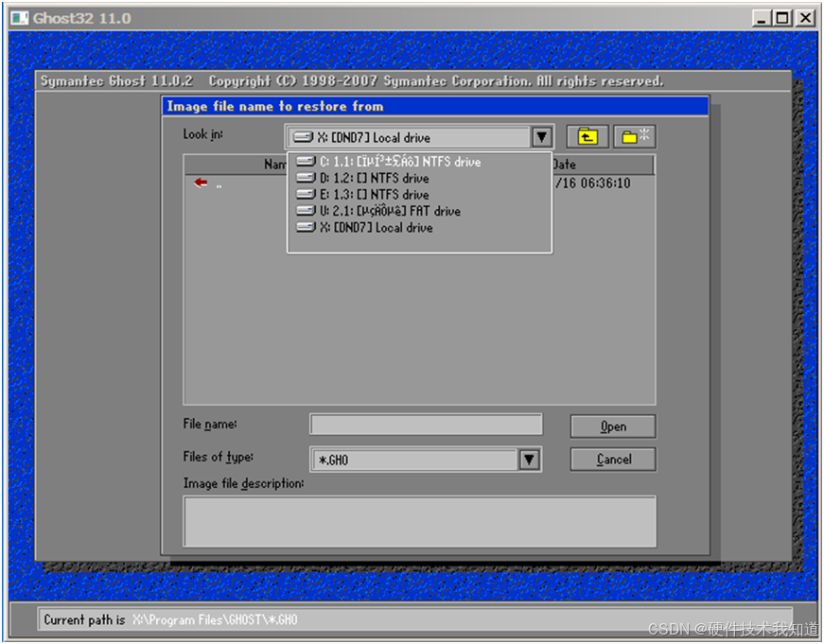This screenshot has width=824, height=644.
Task: Select the C: 1.1 NTFS drive entry
Action: [x=419, y=162]
